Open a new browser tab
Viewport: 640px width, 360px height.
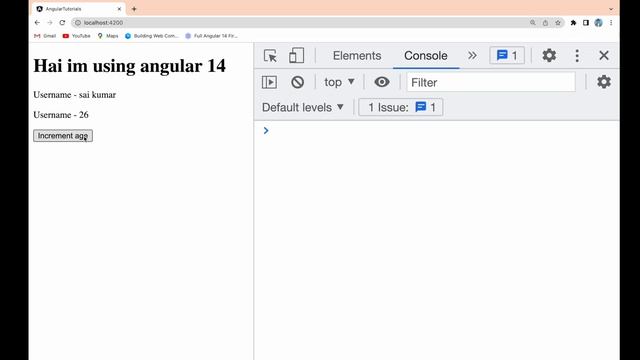tap(134, 9)
